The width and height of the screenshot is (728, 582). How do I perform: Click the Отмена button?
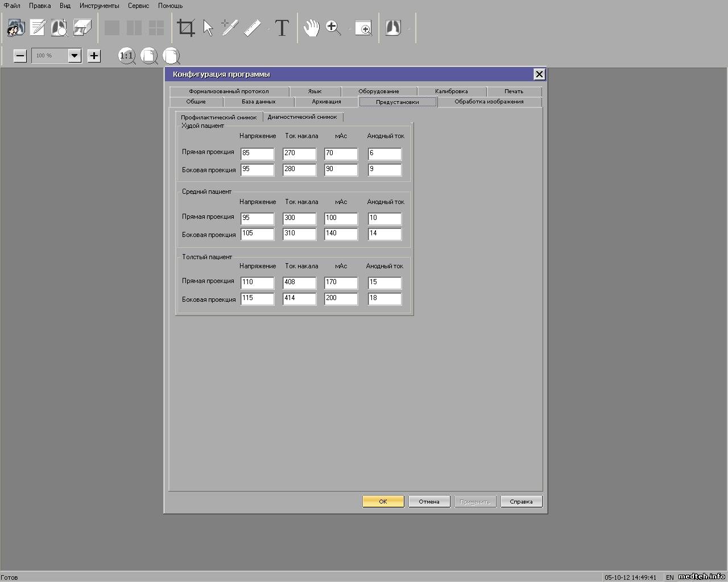(x=429, y=501)
